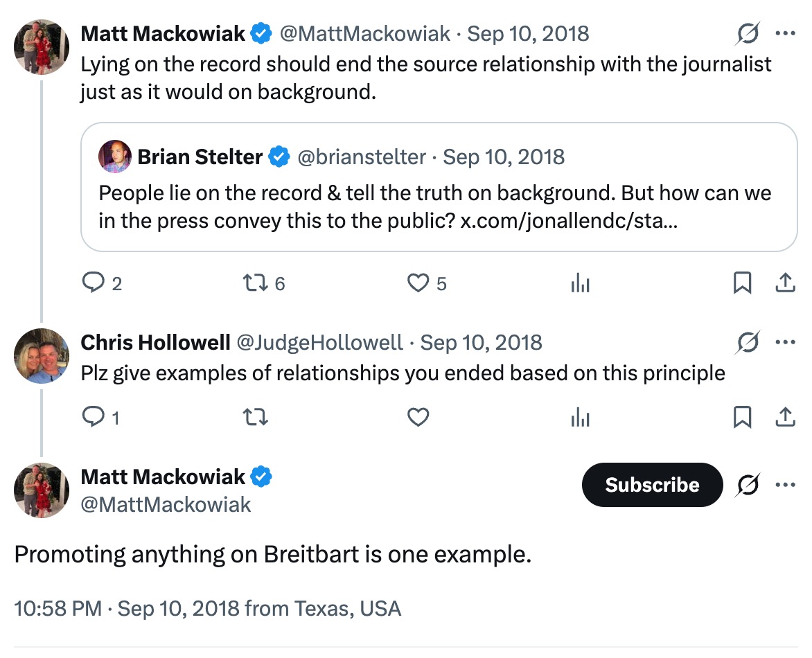Bookmark Matt Mackowiak's first tweet

742,283
